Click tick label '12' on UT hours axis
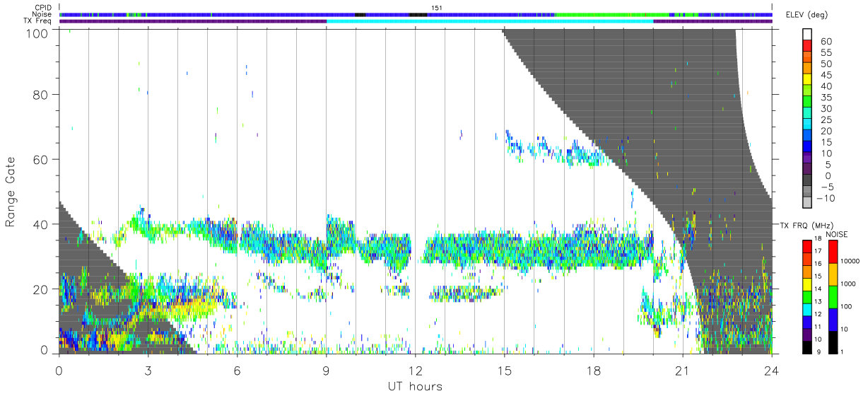 (416, 371)
